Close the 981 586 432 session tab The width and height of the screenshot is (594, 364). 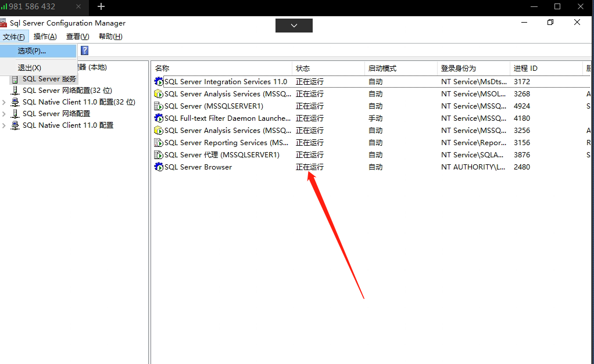point(78,6)
